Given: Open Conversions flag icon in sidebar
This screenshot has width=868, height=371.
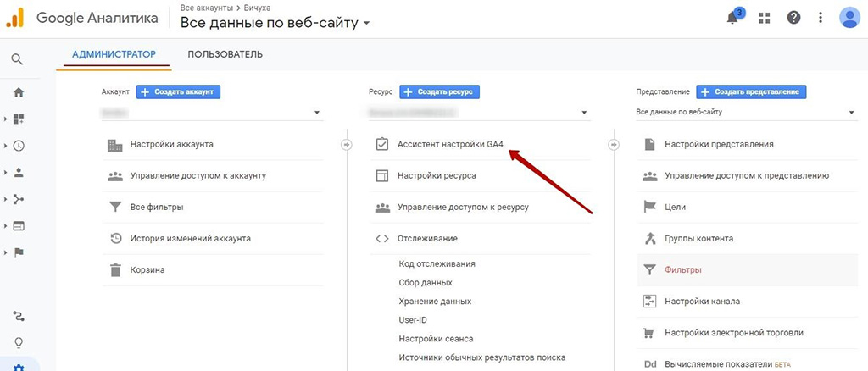Looking at the screenshot, I should [x=19, y=252].
